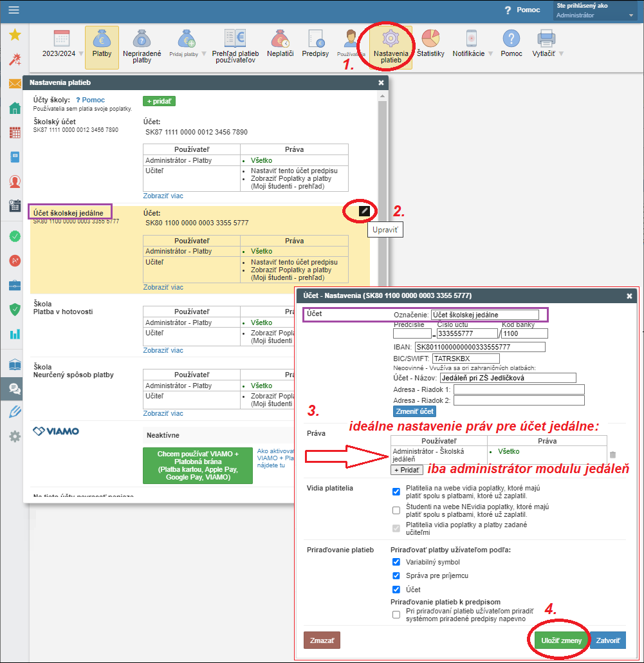This screenshot has height=663, width=644.
Task: Click the Neplatiči toolbar icon
Action: (x=281, y=40)
